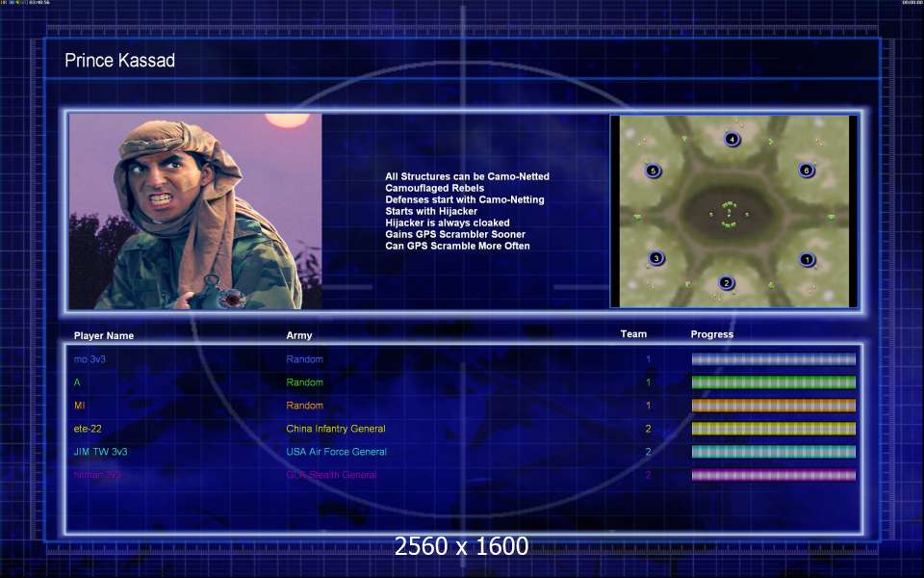924x578 pixels.
Task: Click start position marker 6 on minimap
Action: pyautogui.click(x=807, y=171)
